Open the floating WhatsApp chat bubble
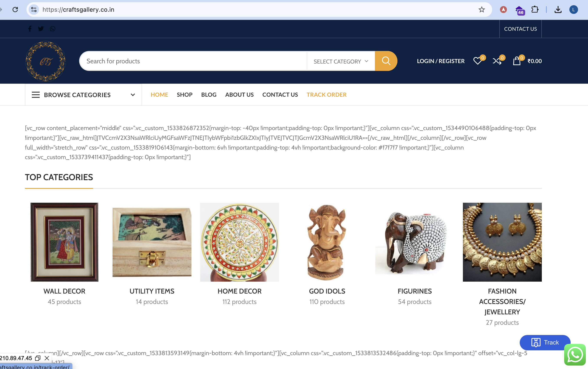This screenshot has height=369, width=588. [x=575, y=355]
